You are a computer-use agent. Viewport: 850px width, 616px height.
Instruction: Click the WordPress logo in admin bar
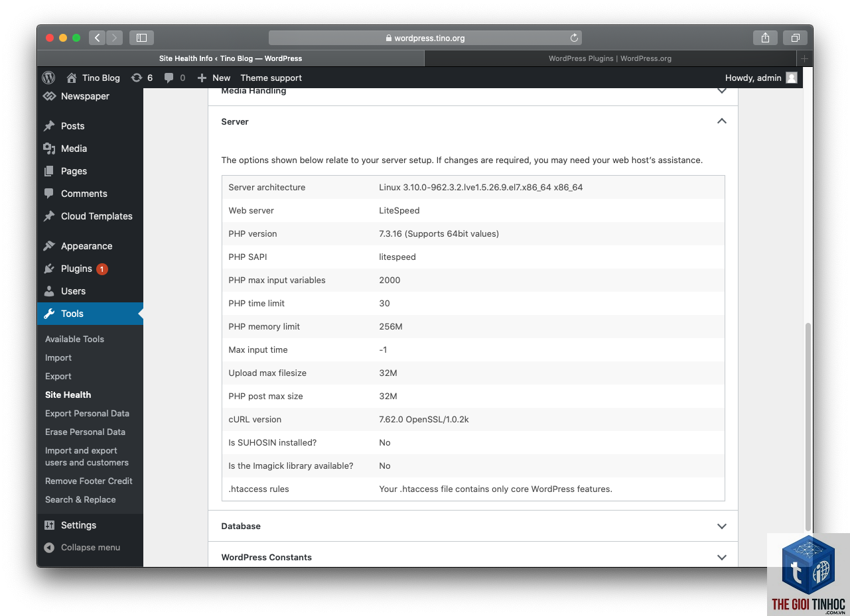48,78
